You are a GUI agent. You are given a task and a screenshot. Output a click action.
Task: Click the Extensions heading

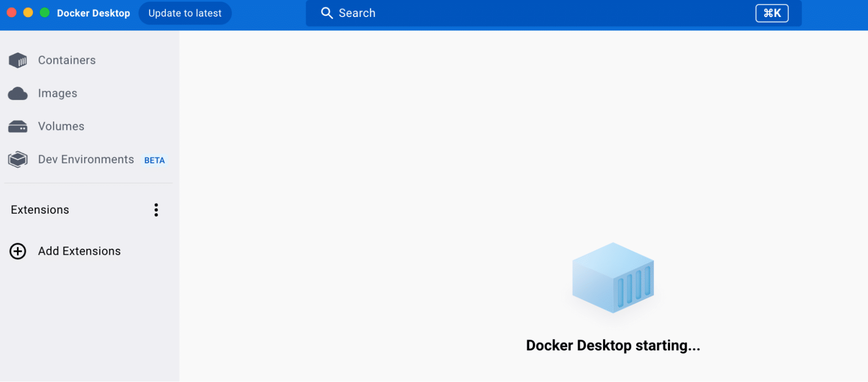(x=40, y=210)
